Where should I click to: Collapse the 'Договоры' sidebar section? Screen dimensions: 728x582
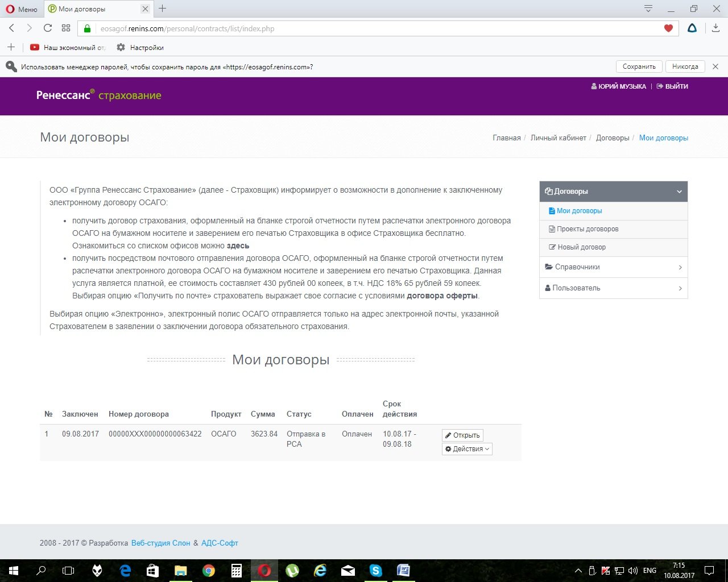(613, 192)
